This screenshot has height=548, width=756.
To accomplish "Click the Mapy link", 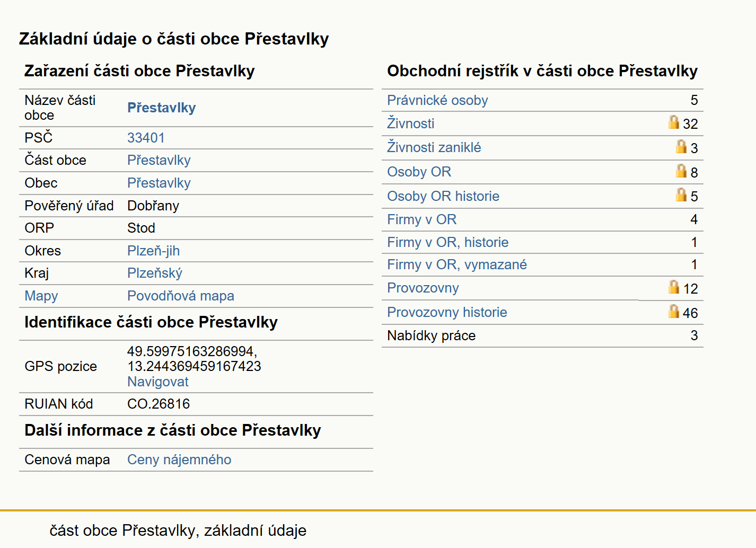I will [x=41, y=296].
